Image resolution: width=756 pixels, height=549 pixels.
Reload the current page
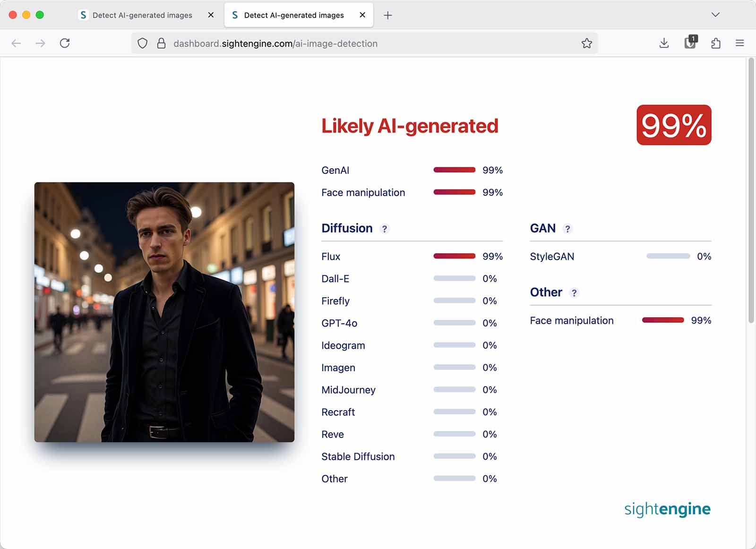[x=65, y=43]
